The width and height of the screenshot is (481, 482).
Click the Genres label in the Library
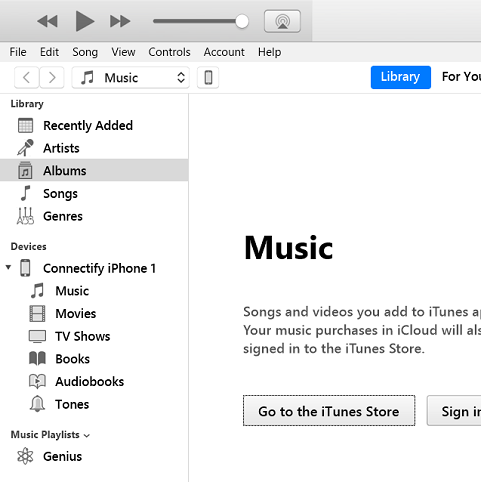(x=63, y=216)
